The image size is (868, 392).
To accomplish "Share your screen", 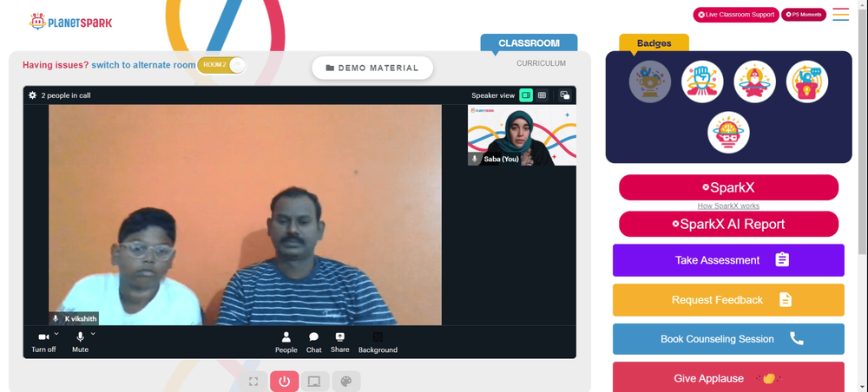I will (340, 343).
